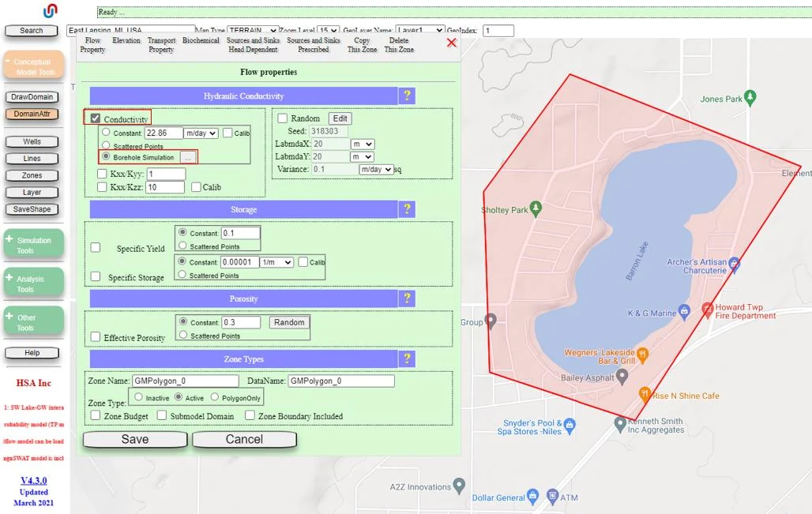Select the PolygonOnly zone type radio

click(214, 397)
